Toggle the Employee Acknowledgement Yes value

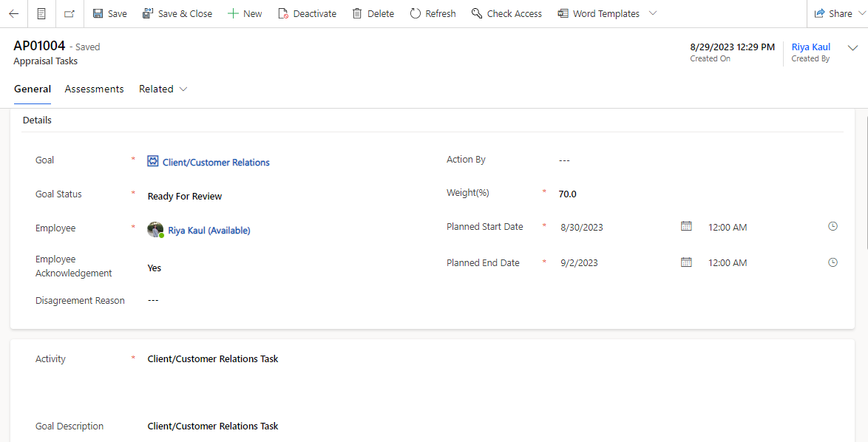coord(155,268)
